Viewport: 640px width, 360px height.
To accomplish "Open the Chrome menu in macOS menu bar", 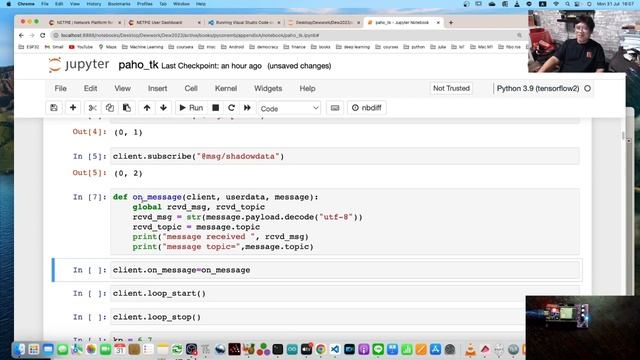I will click(26, 4).
